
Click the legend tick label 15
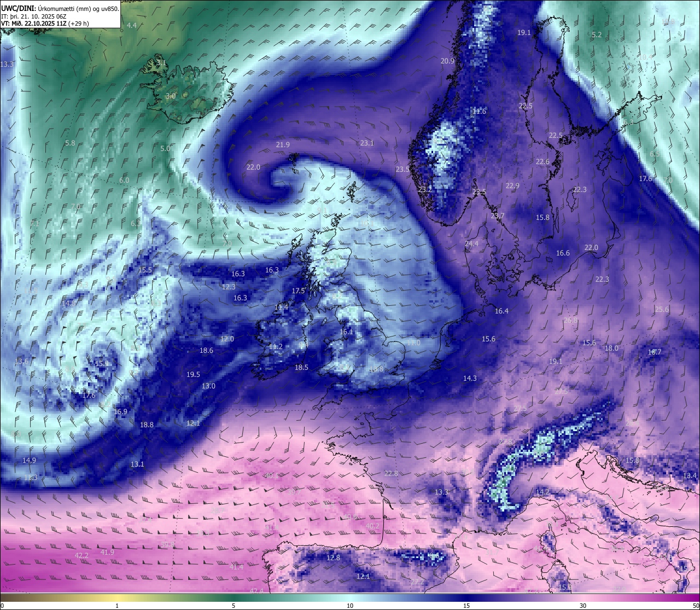pyautogui.click(x=466, y=606)
